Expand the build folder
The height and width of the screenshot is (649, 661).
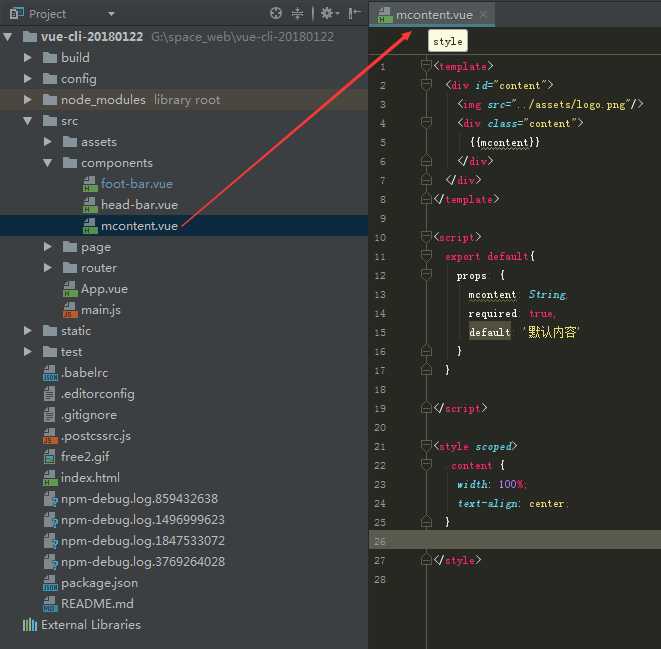point(28,58)
